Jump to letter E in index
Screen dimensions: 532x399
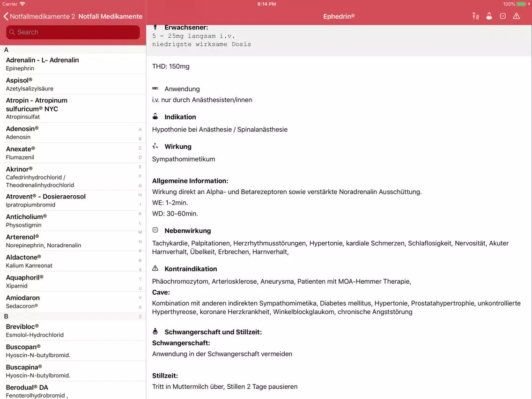coord(140,167)
